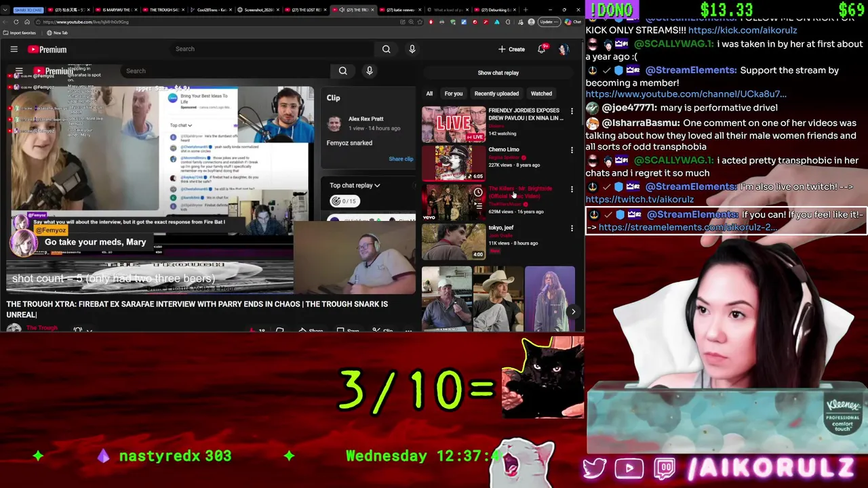Switch to the Cool28Trans tab

tap(210, 9)
